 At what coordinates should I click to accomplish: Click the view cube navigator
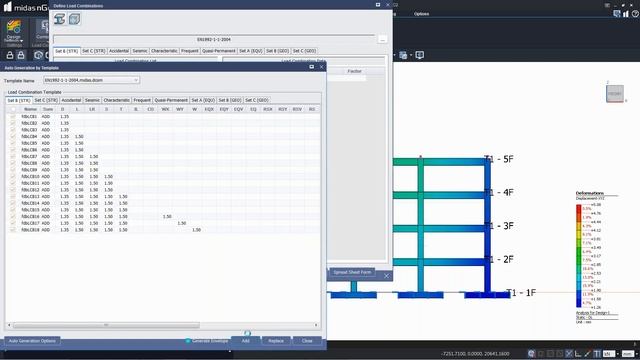(615, 93)
